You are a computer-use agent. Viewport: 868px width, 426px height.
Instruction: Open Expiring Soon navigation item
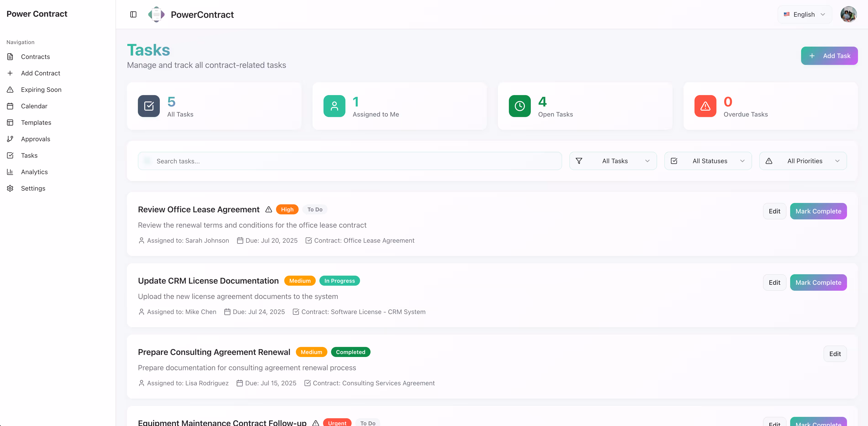pyautogui.click(x=41, y=90)
